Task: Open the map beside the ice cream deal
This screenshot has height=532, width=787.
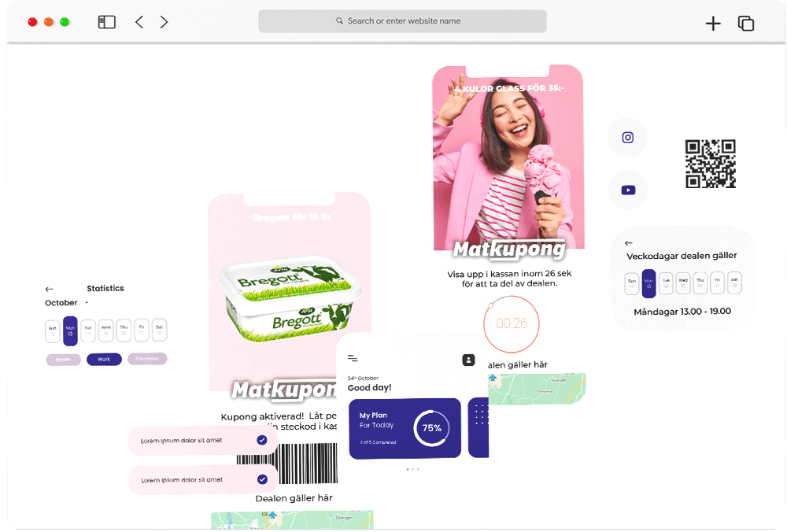Action: [x=537, y=389]
